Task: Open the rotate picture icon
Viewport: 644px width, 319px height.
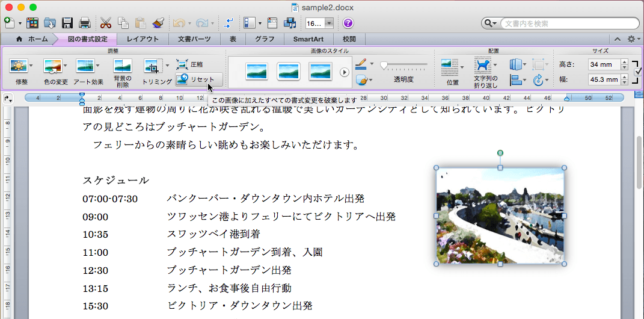Action: (541, 79)
